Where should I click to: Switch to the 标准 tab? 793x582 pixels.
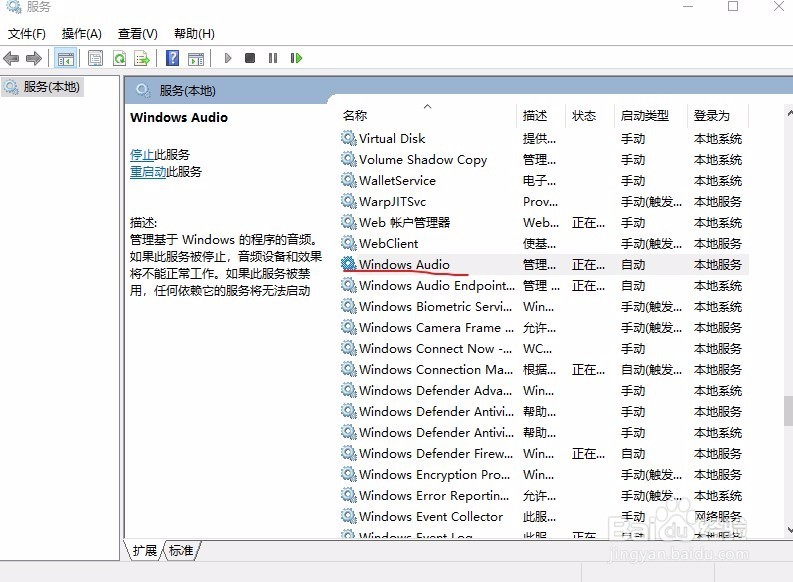181,550
